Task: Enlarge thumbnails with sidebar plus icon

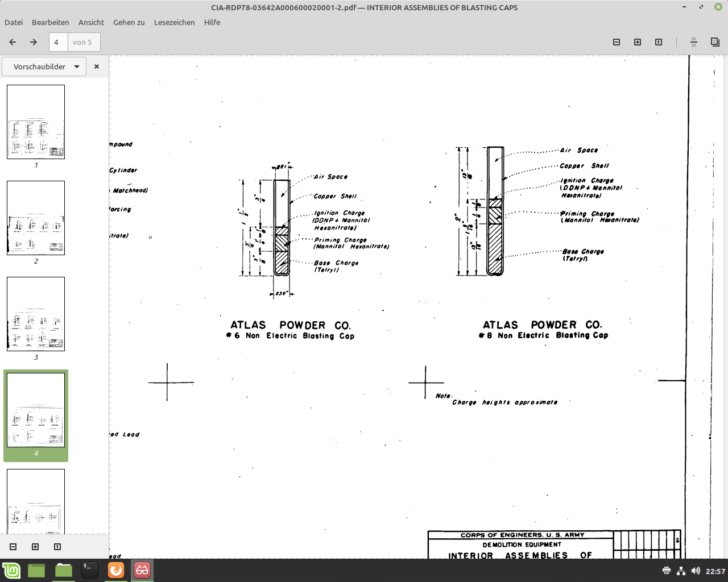Action: tap(35, 547)
